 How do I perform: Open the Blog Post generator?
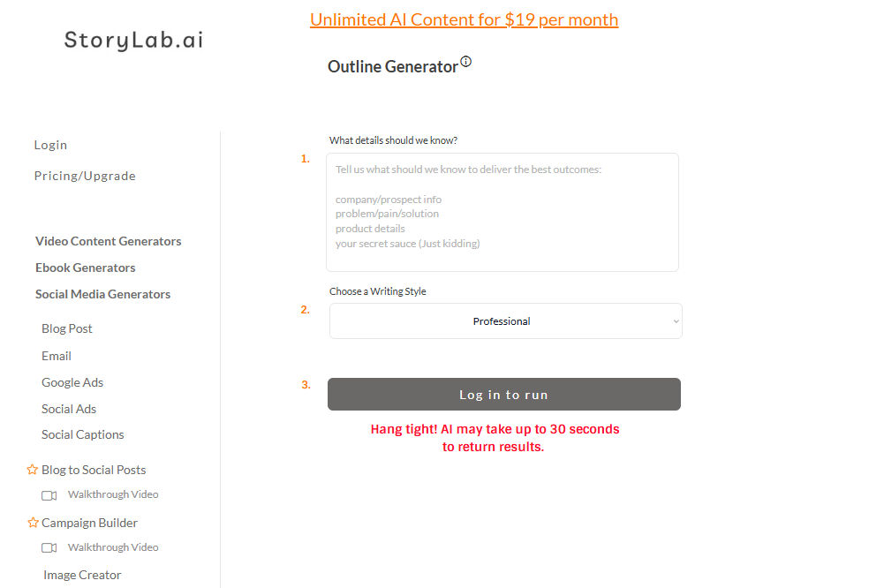67,328
